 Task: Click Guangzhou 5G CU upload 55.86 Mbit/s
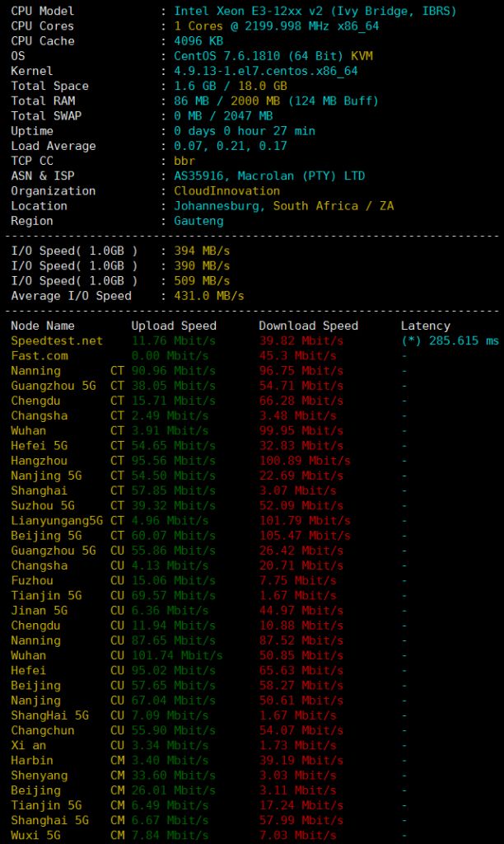[x=174, y=551]
